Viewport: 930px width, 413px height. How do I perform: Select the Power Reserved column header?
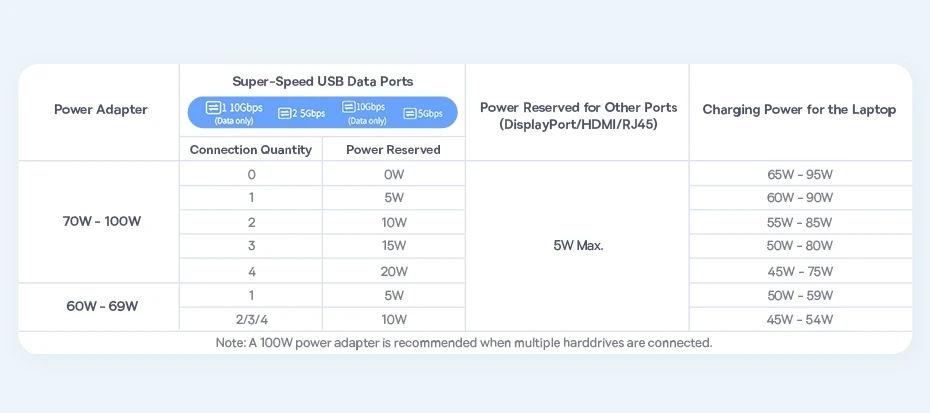tap(393, 150)
